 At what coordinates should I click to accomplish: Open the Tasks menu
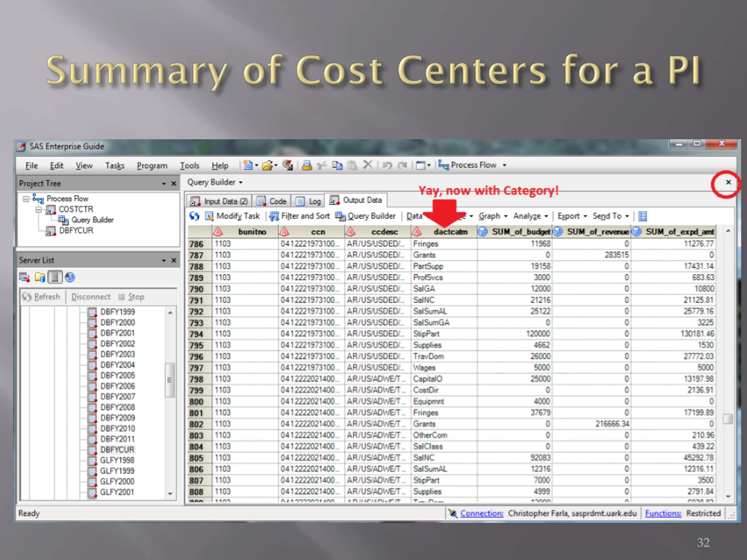click(115, 166)
